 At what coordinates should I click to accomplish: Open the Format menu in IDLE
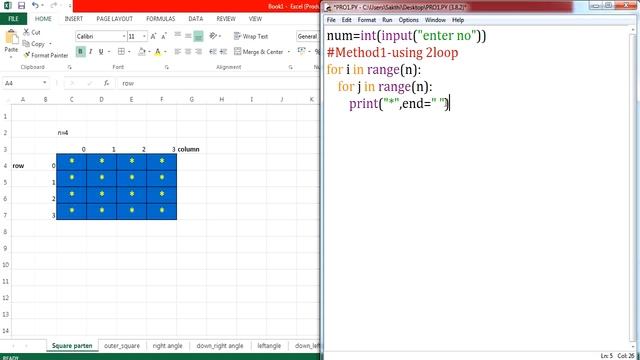pos(367,20)
